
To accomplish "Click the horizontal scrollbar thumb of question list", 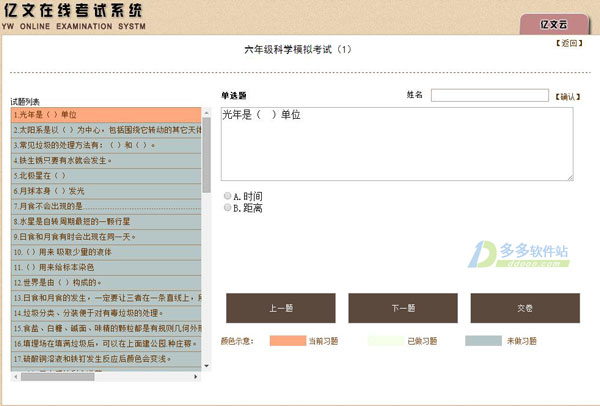I will [57, 377].
